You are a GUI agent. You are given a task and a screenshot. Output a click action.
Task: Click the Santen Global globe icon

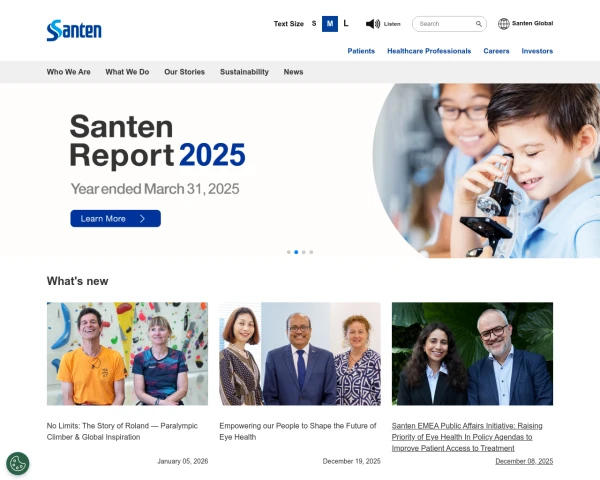pyautogui.click(x=504, y=24)
